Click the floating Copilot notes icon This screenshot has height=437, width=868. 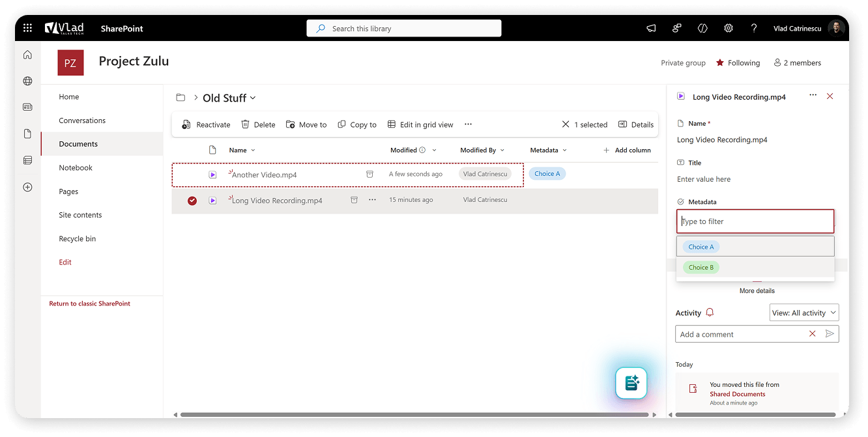[631, 383]
